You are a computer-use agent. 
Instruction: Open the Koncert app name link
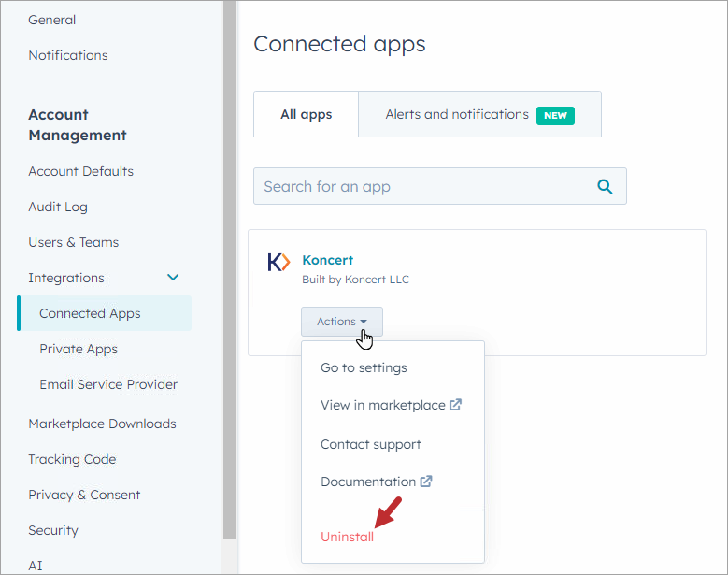click(327, 260)
